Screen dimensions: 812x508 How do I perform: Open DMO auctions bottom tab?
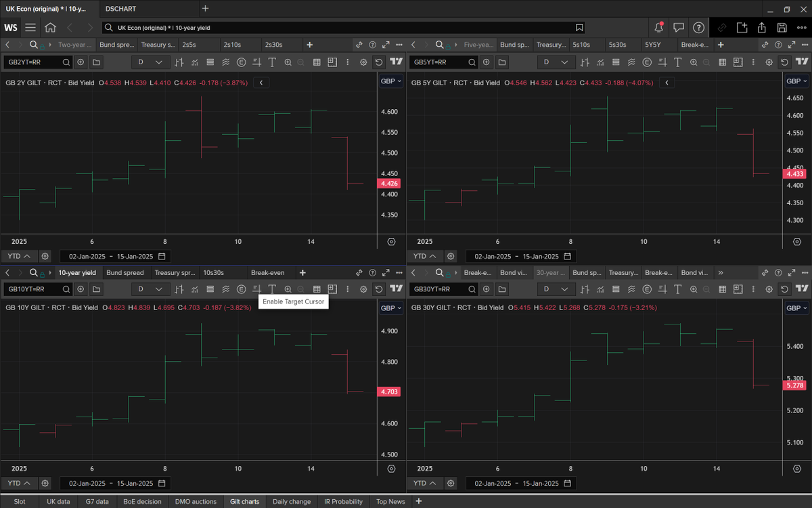coord(196,502)
